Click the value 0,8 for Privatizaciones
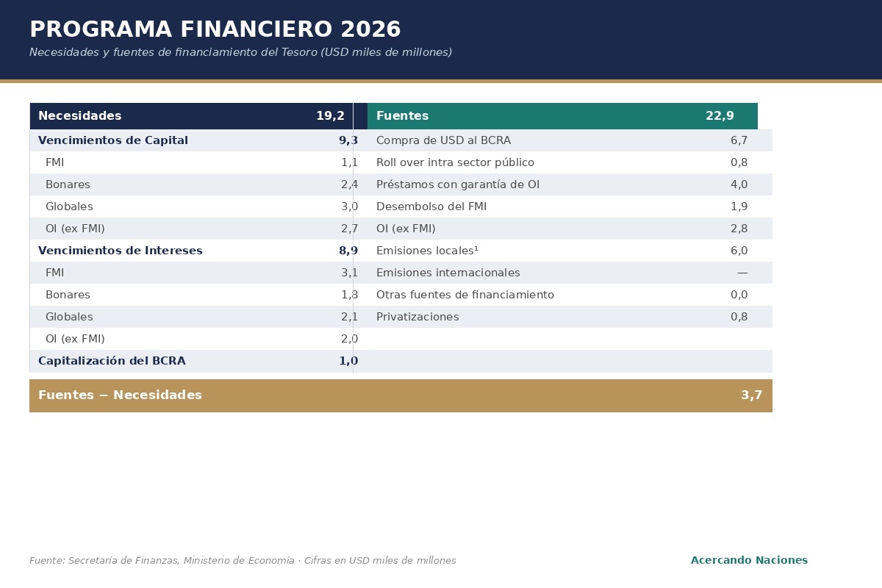The height and width of the screenshot is (588, 882). pyautogui.click(x=739, y=317)
